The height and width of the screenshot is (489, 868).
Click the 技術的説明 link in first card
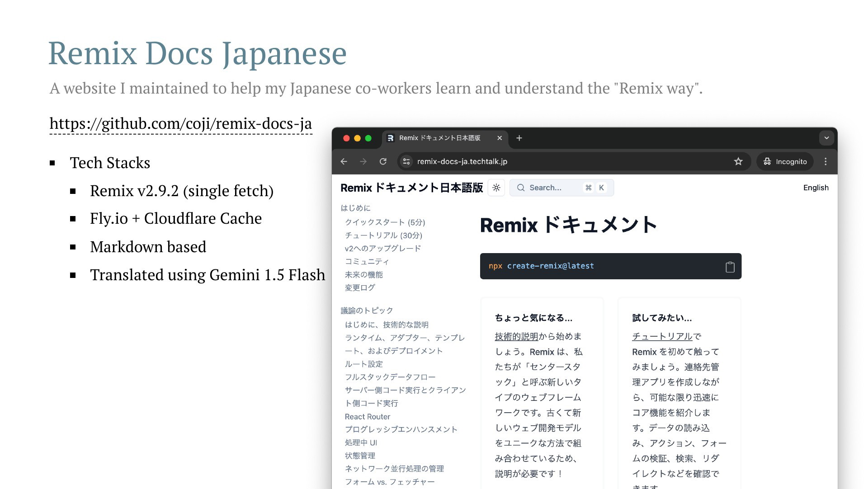(516, 336)
